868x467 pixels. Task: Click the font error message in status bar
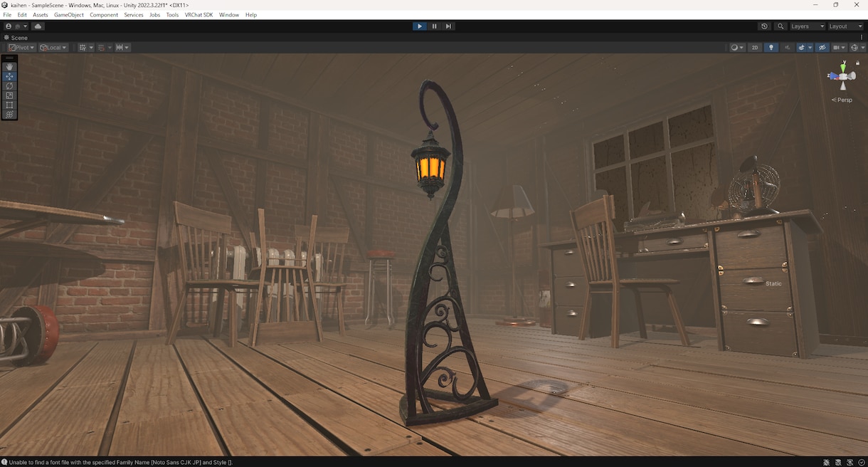[120, 462]
